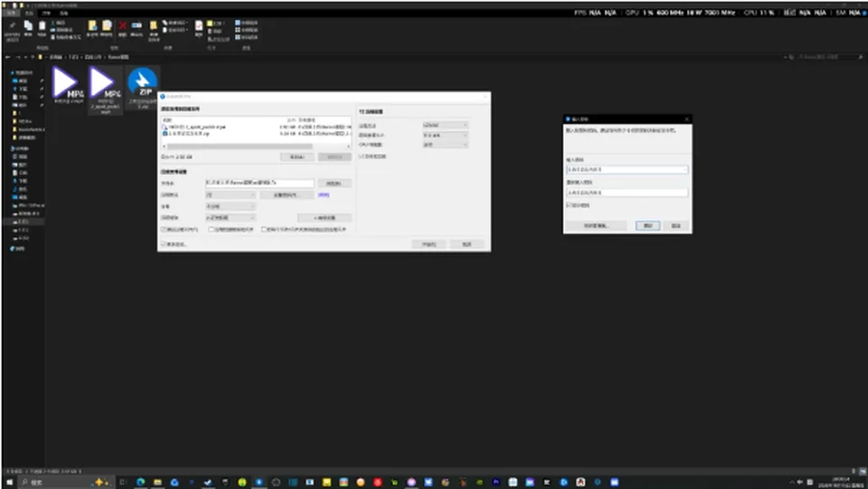Viewport: 868px width, 489px height.
Task: Open Microsoft Edge from the taskbar
Action: 141,483
